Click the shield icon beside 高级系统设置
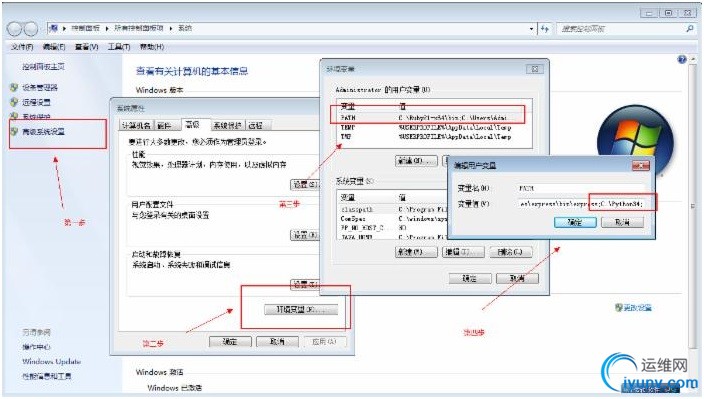The width and height of the screenshot is (704, 399). [x=14, y=132]
